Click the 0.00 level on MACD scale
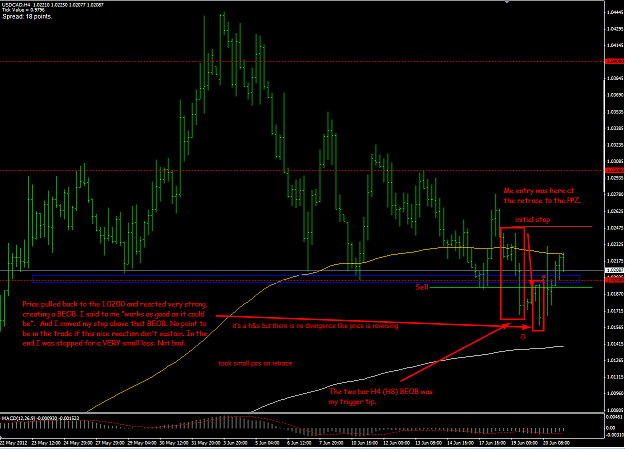Viewport: 625px width, 449px height. [611, 427]
